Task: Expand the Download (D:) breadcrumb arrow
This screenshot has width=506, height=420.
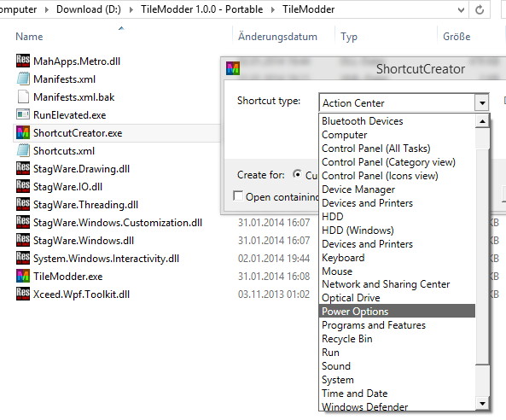Action: tap(131, 9)
